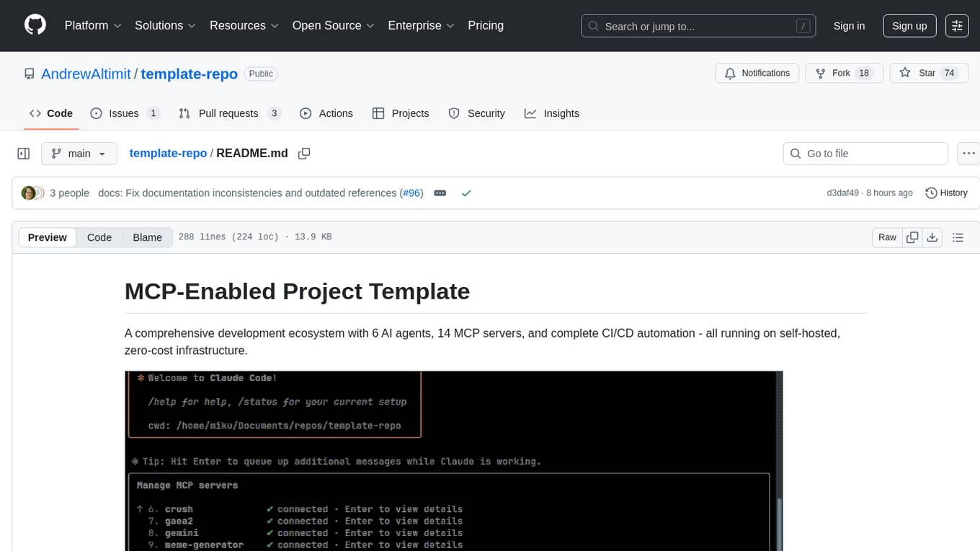Expand the commit message details ellipsis
980x551 pixels.
(440, 193)
